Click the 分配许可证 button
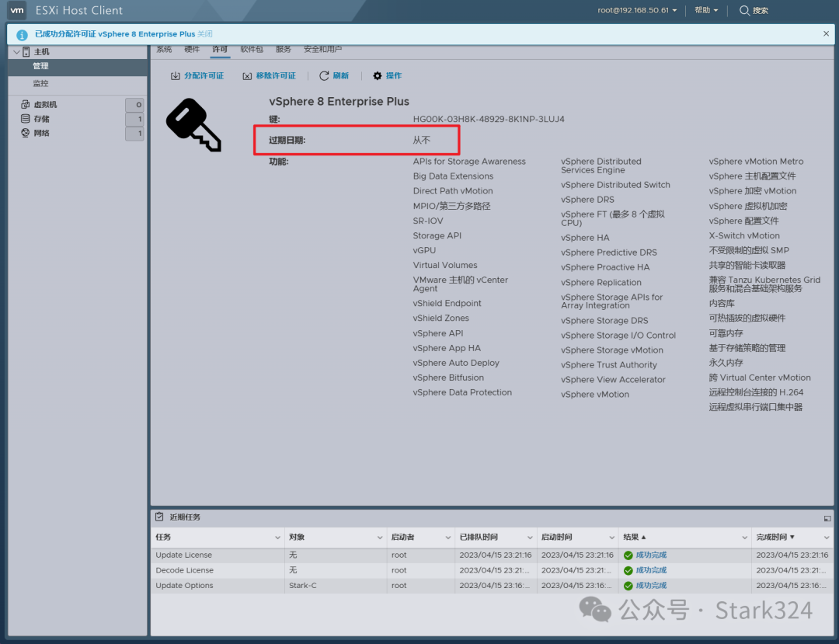Image resolution: width=839 pixels, height=644 pixels. click(197, 76)
